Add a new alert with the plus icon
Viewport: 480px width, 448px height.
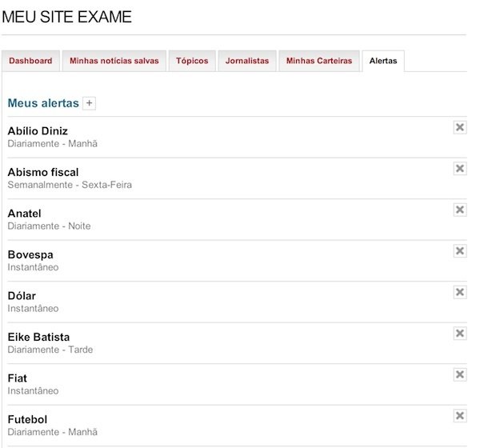(x=89, y=103)
